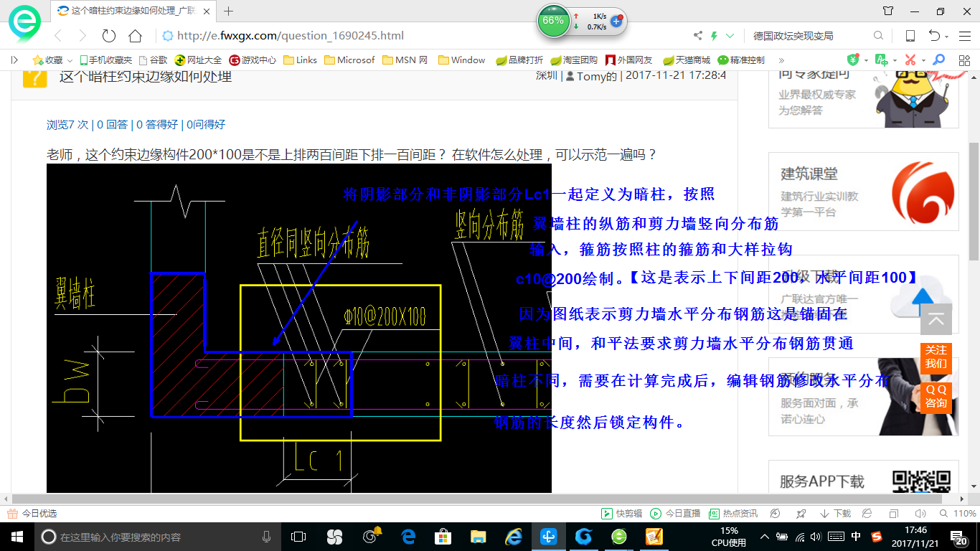The image size is (980, 551).
Task: Click the search magnifier icon
Action: pyautogui.click(x=879, y=36)
